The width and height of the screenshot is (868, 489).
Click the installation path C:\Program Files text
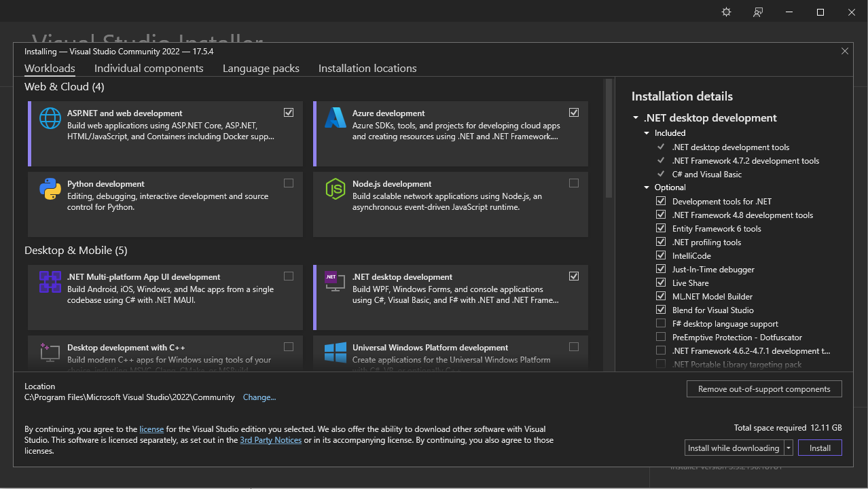pos(130,397)
